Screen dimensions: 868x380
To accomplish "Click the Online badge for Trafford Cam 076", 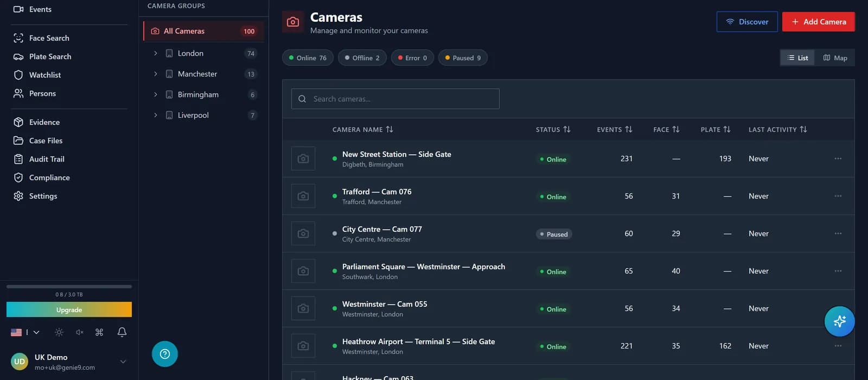I will pos(553,197).
